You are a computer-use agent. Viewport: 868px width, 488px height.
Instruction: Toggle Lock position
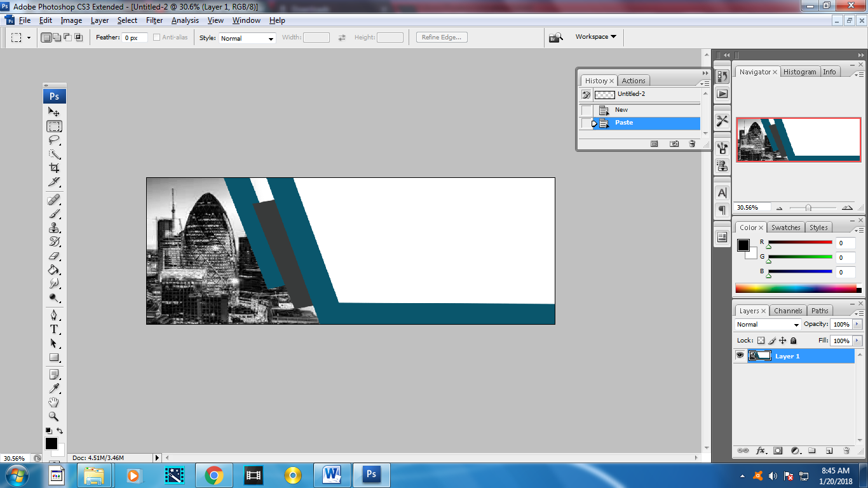[783, 341]
